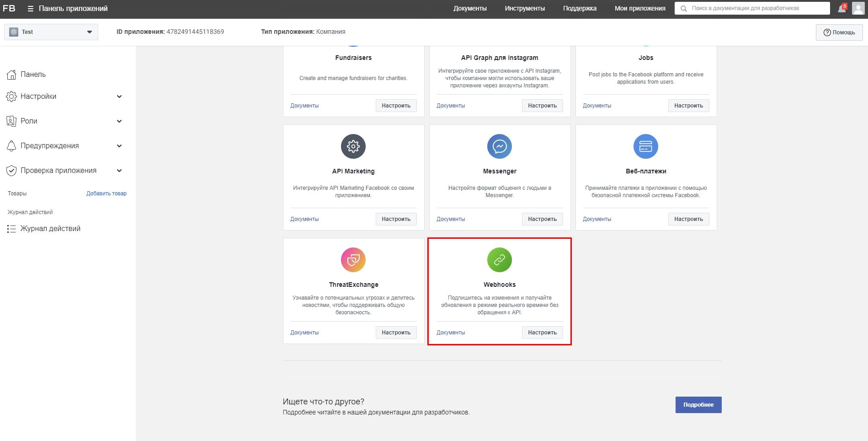868x441 pixels.
Task: Click the ThreatExchange shield icon
Action: pyautogui.click(x=353, y=260)
